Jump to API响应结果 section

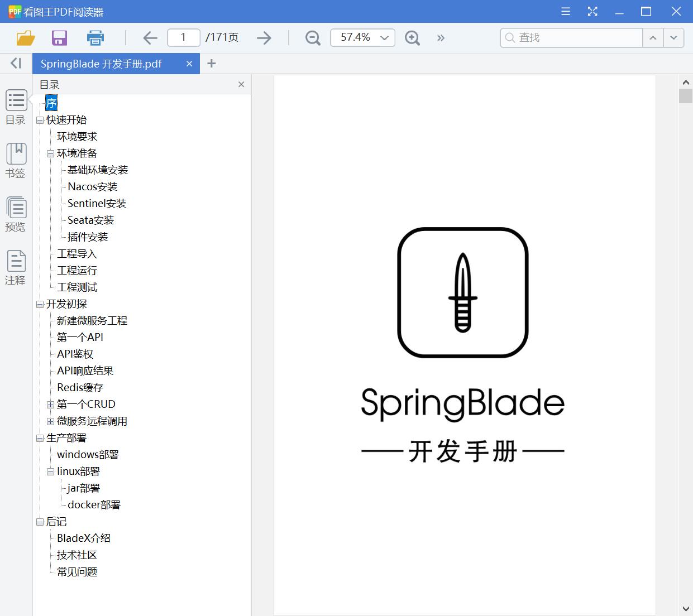coord(85,371)
